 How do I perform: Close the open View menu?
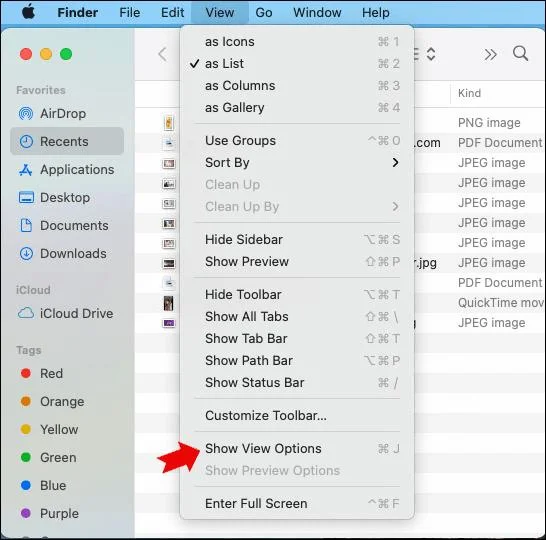220,13
